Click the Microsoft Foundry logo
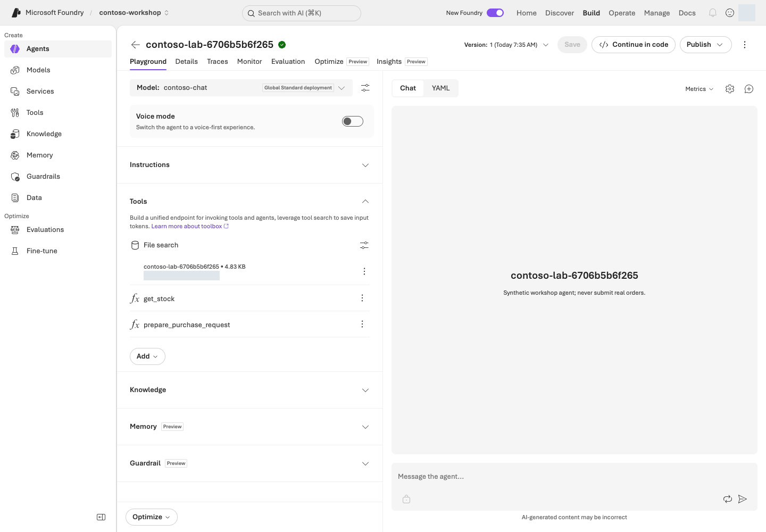The height and width of the screenshot is (532, 766). 16,13
